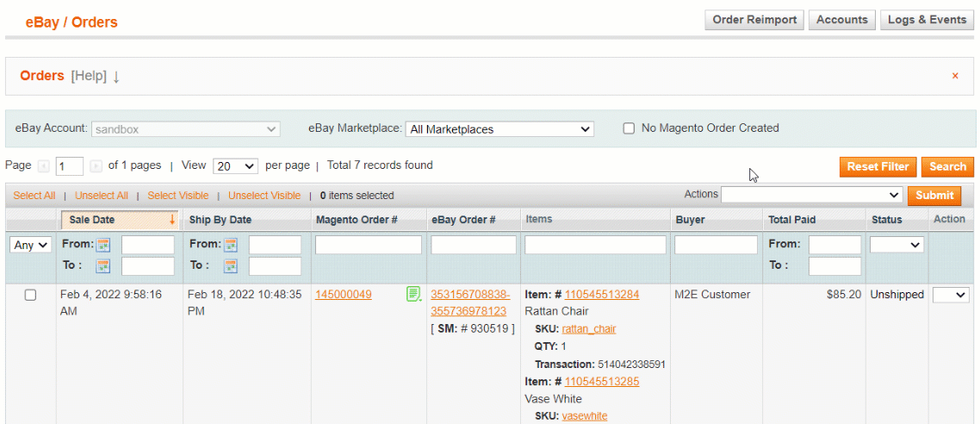Open the Ship By Date To calendar

pyautogui.click(x=230, y=265)
